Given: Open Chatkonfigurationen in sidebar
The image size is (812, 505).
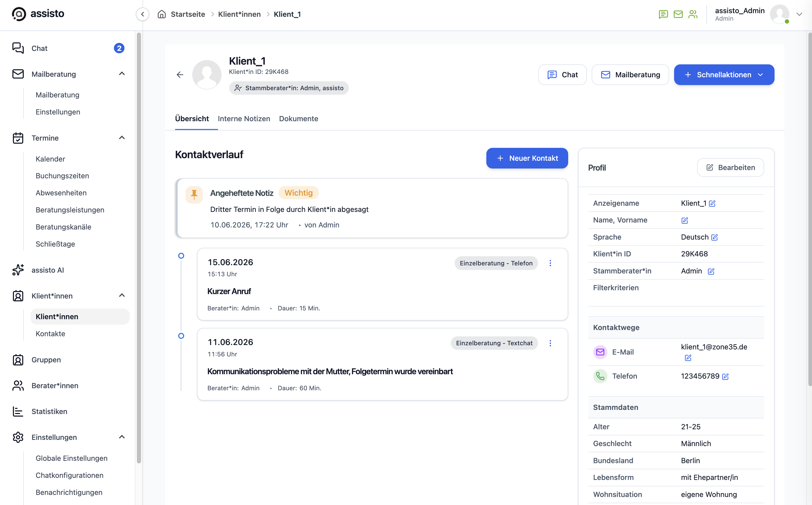Looking at the screenshot, I should [69, 475].
